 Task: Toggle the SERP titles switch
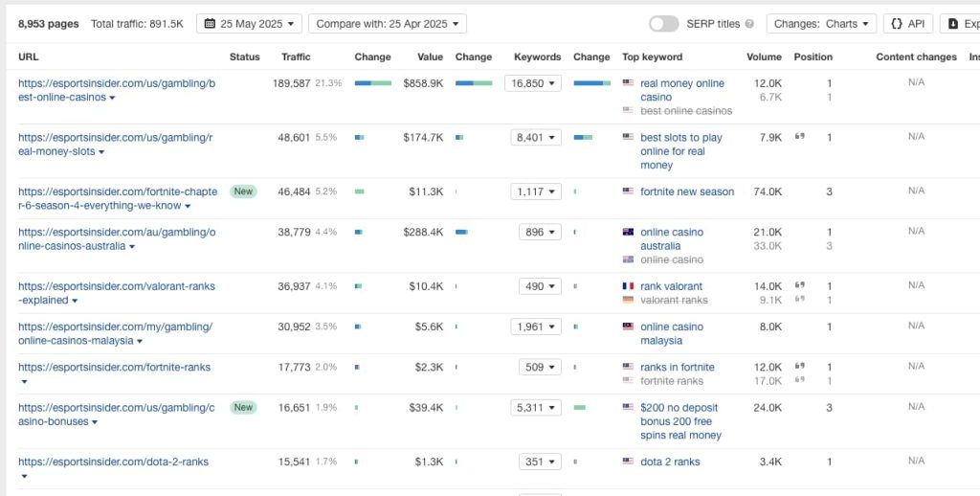[x=664, y=24]
